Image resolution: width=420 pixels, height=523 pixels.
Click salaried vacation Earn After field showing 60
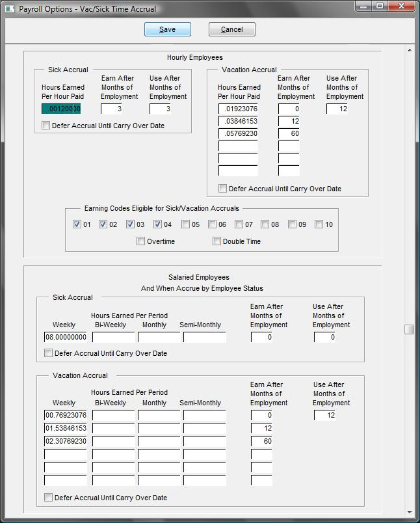coord(261,441)
